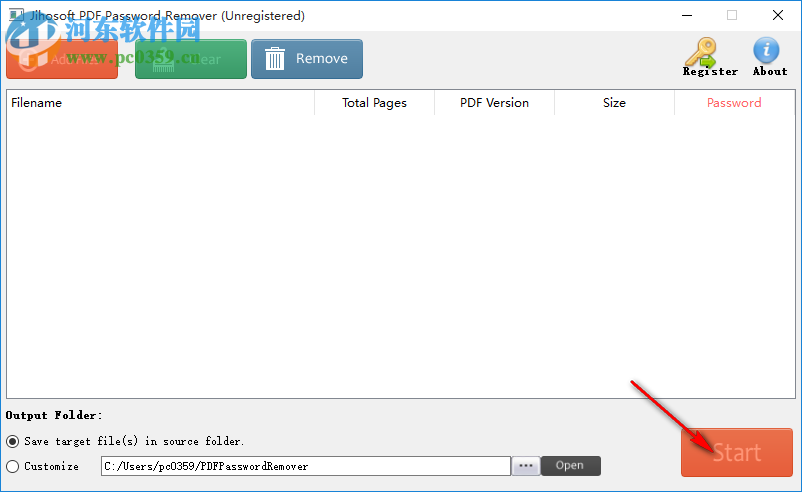The height and width of the screenshot is (492, 802).
Task: Click the Remove button with trash icon
Action: point(307,59)
